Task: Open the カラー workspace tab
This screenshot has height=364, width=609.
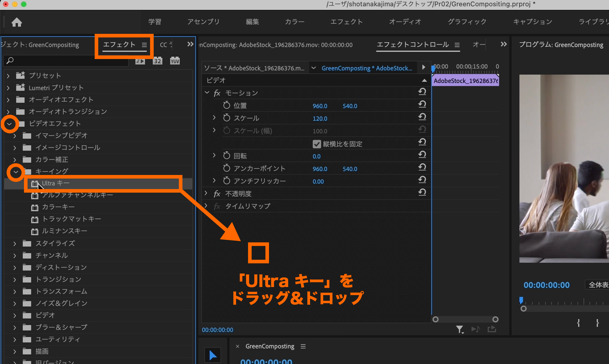Action: pos(294,22)
